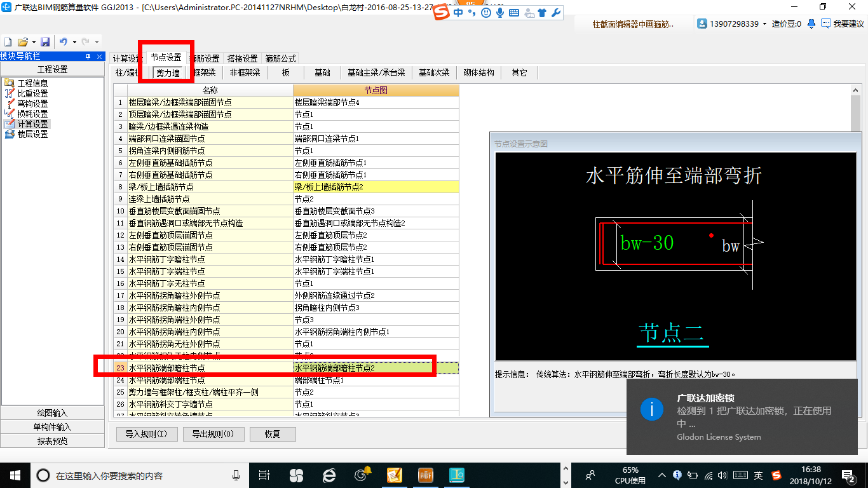This screenshot has height=488, width=868.
Task: Select 弯钩设置 in navigation tree
Action: pyautogui.click(x=32, y=104)
